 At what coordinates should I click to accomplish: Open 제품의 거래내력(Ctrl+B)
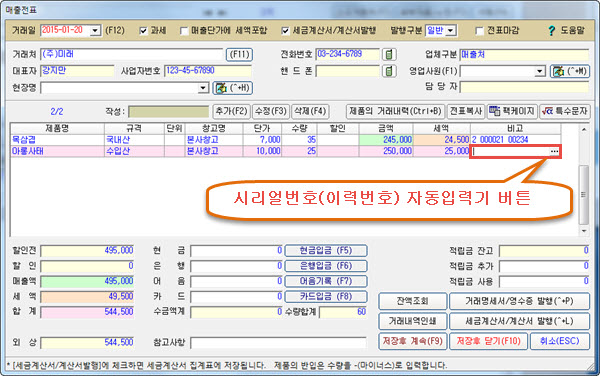click(396, 111)
